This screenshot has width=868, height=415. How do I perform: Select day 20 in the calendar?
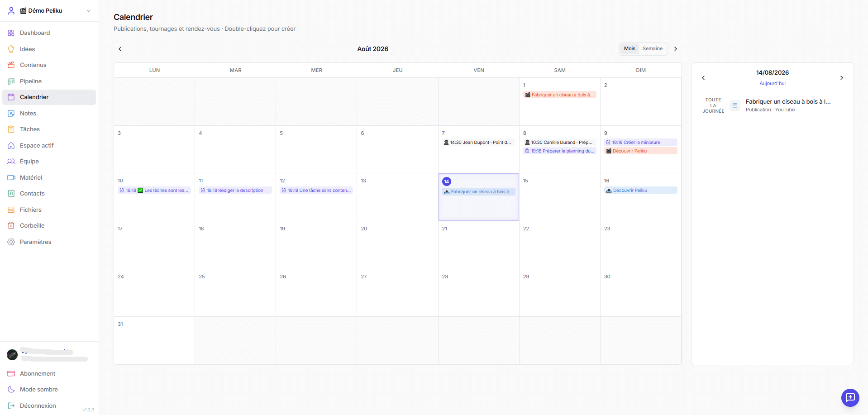[397, 245]
